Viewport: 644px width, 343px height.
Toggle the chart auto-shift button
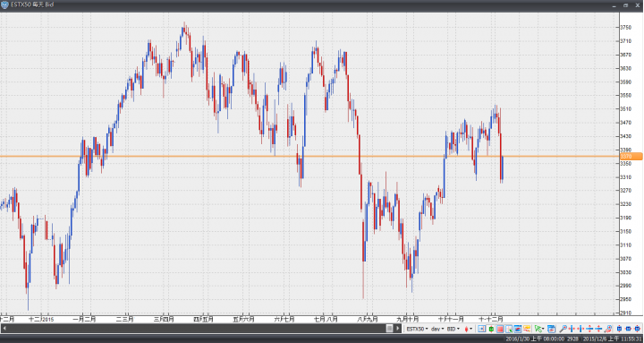pos(481,329)
